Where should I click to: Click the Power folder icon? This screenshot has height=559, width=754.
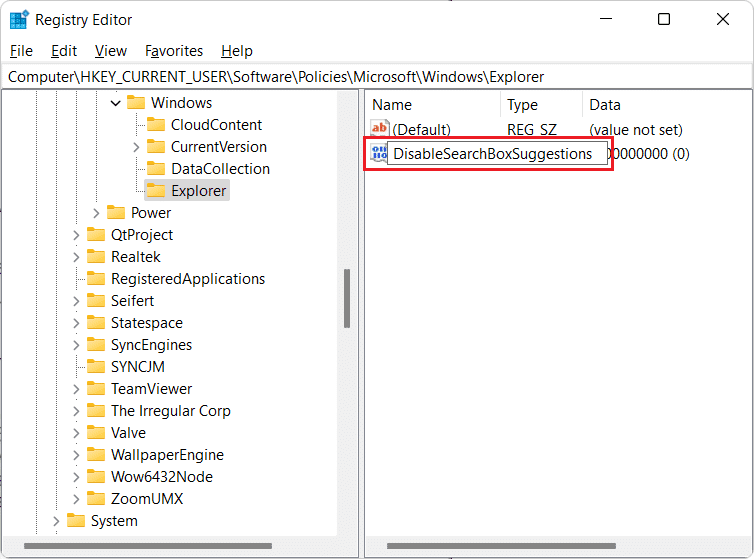[116, 213]
